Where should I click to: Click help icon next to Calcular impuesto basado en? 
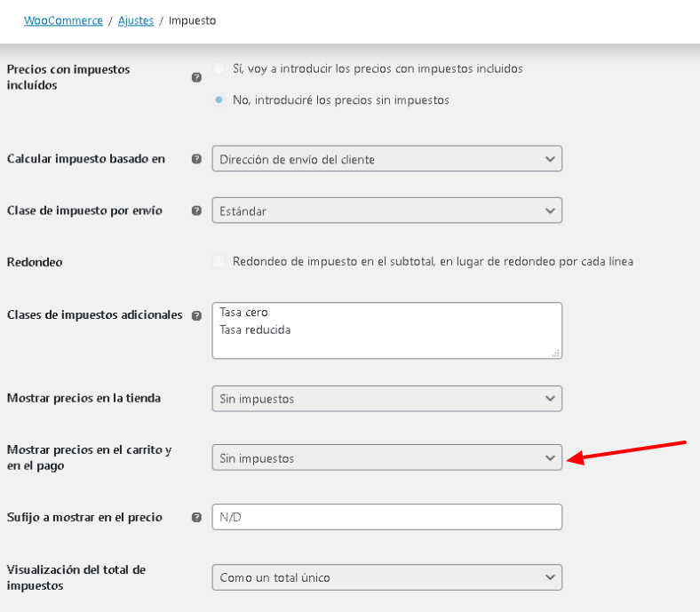(x=196, y=159)
